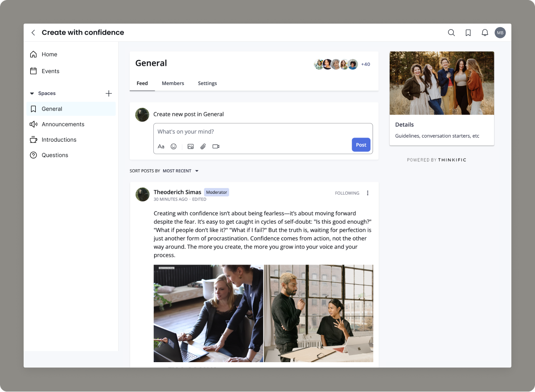This screenshot has height=392, width=535.
Task: Open notifications bell
Action: (x=485, y=33)
